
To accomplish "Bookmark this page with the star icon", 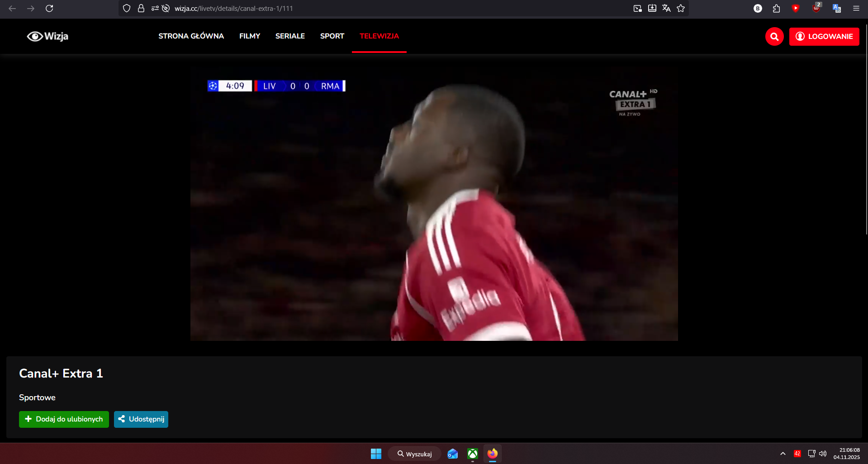I will pos(681,8).
